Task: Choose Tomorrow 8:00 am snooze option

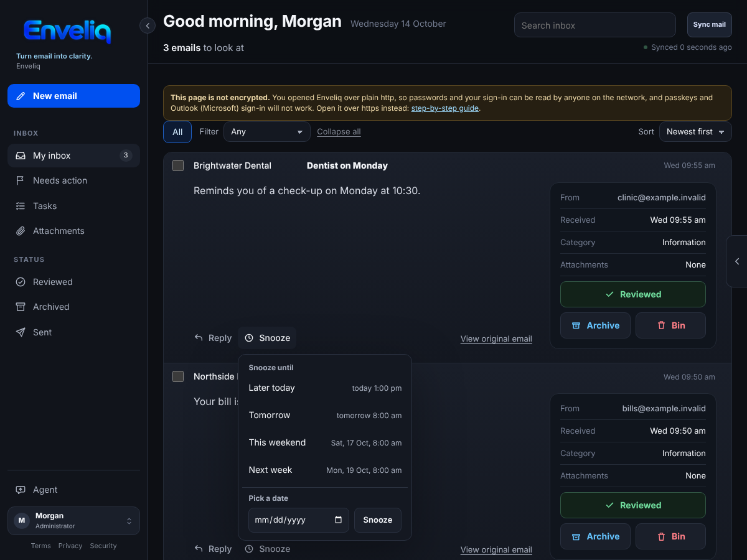Action: [325, 415]
